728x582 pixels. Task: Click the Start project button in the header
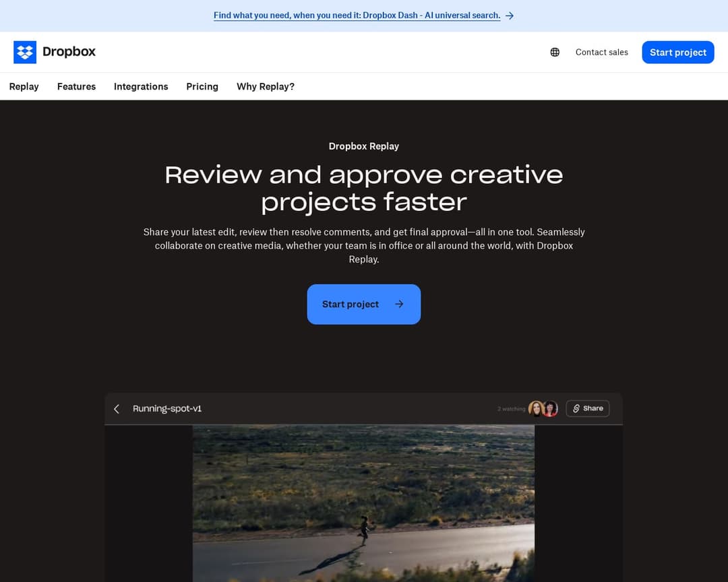(x=678, y=53)
